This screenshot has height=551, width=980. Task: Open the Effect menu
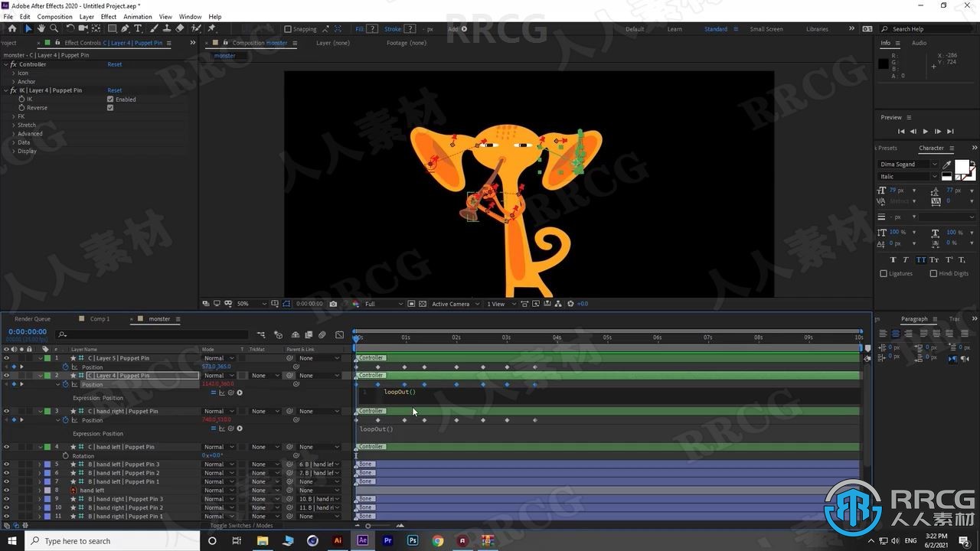point(109,17)
